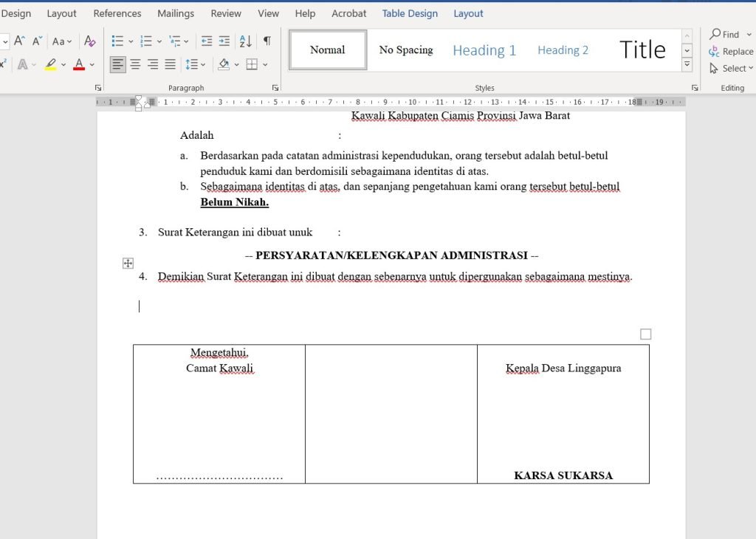The width and height of the screenshot is (756, 539).
Task: Click the Shrink Font Size icon
Action: [37, 41]
